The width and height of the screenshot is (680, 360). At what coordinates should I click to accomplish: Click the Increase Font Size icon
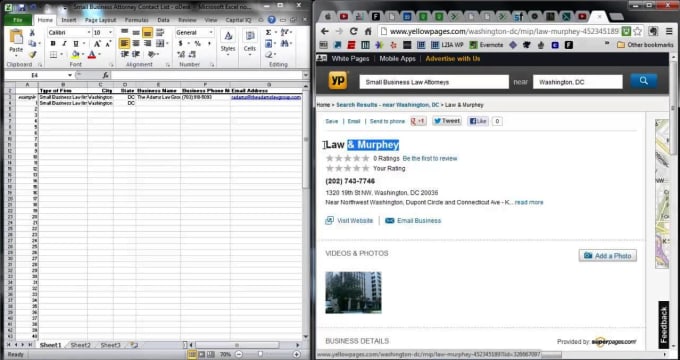tap(97, 44)
